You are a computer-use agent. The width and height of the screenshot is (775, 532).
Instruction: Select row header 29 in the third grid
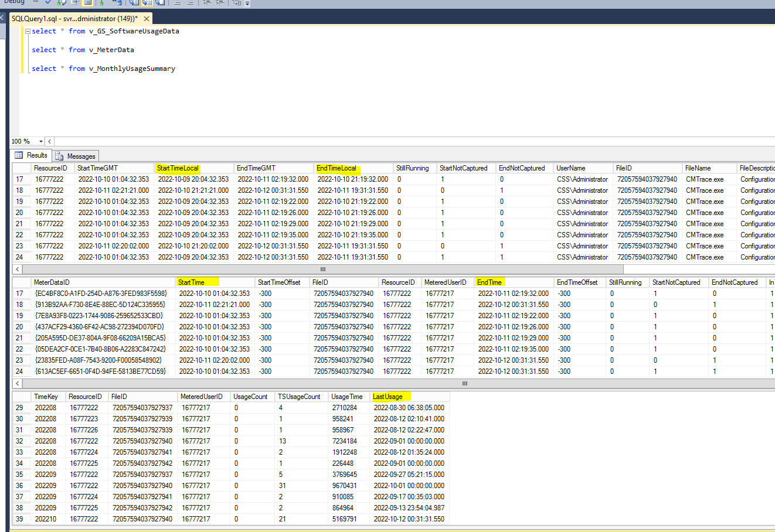22,408
